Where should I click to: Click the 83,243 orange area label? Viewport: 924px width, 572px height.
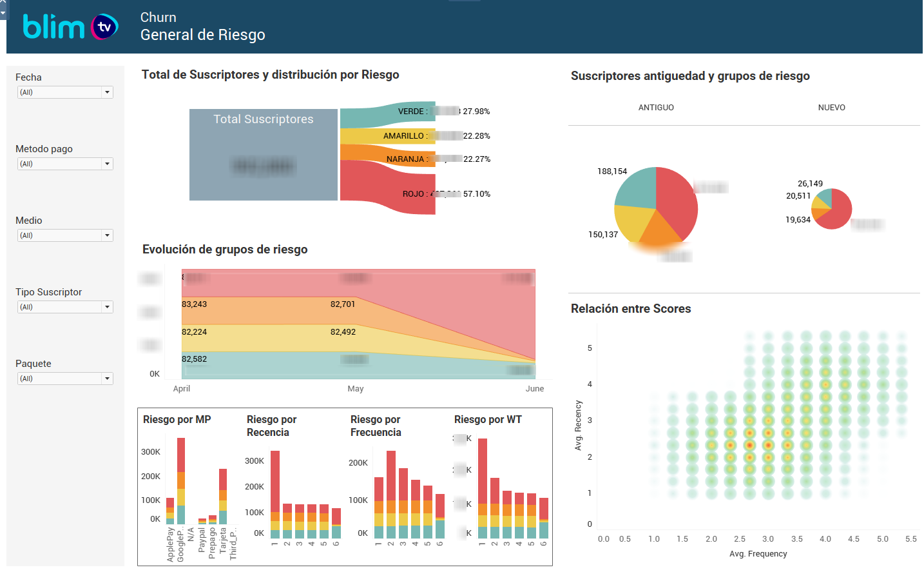[195, 304]
